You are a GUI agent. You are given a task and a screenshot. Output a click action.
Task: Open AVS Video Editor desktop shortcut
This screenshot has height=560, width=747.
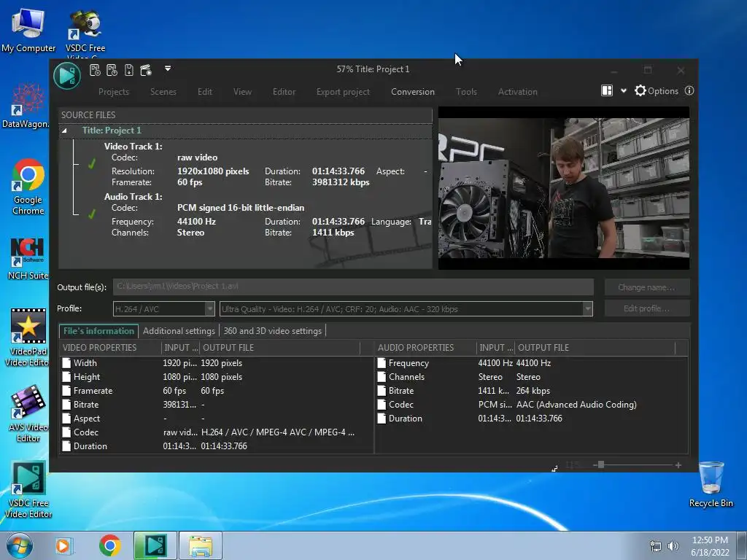(28, 414)
